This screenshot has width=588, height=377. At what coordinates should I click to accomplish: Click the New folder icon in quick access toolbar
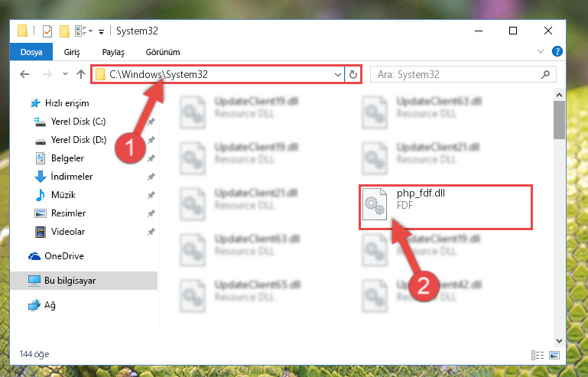coord(64,31)
